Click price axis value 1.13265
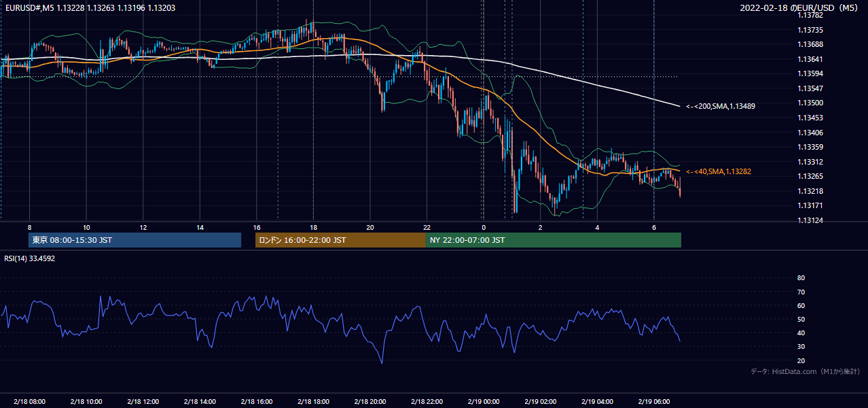 [810, 176]
